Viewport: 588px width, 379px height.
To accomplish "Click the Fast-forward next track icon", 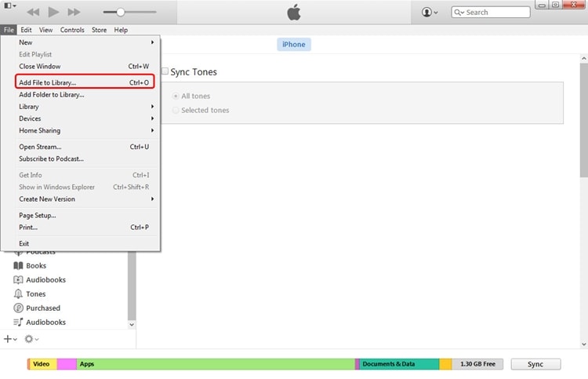I will tap(74, 12).
